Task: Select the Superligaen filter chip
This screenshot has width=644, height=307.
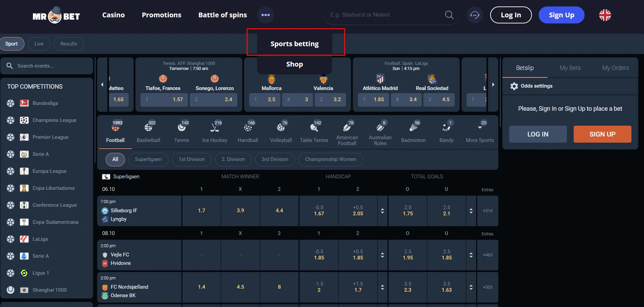Action: point(148,159)
